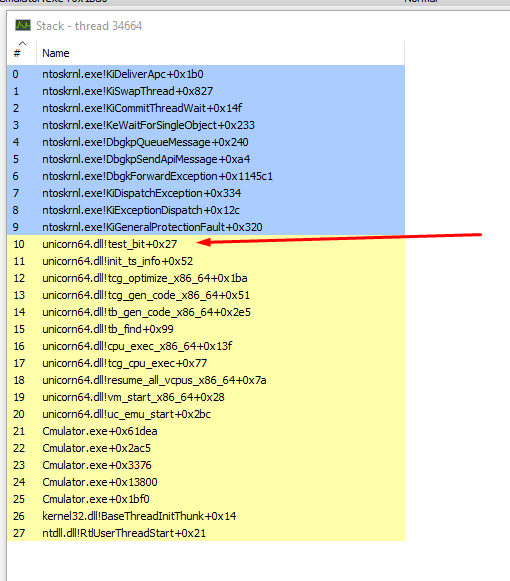
Task: Click the Process Hacker stack window icon
Action: tap(23, 26)
